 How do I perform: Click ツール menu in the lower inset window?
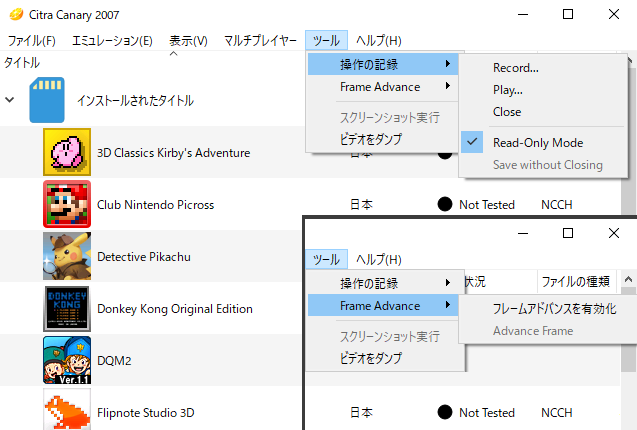[x=326, y=259]
